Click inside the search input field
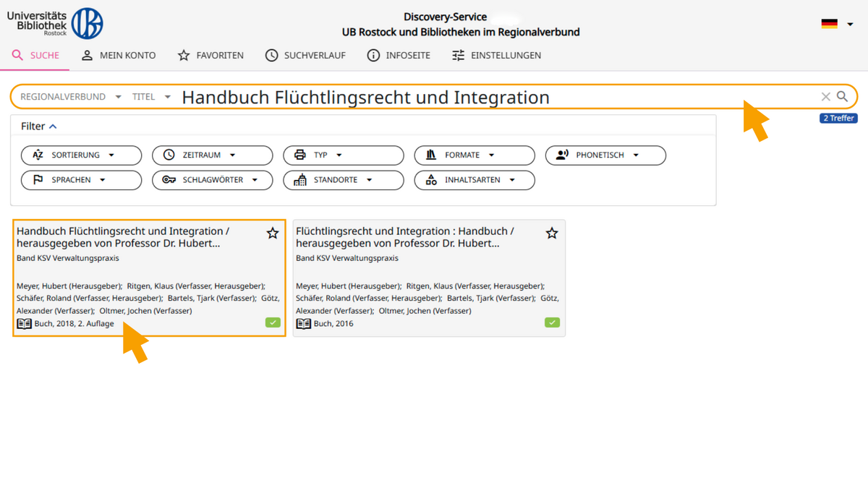 coord(434,96)
